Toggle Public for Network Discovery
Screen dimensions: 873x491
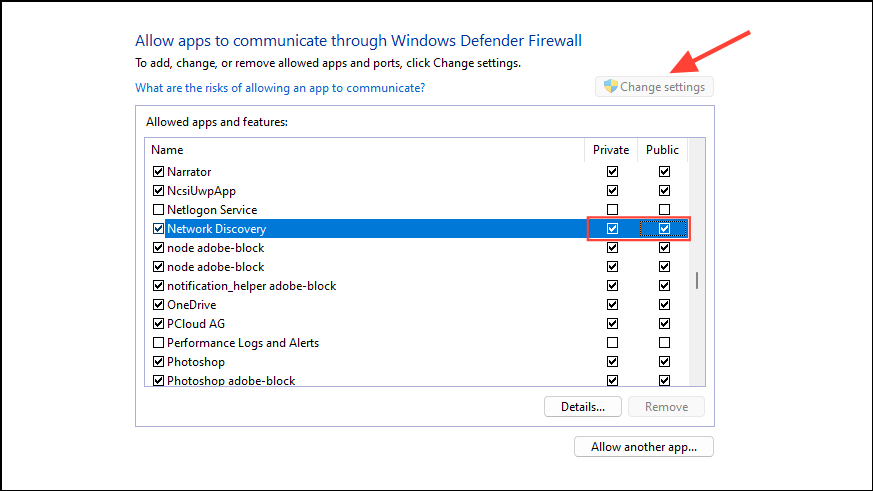point(664,228)
